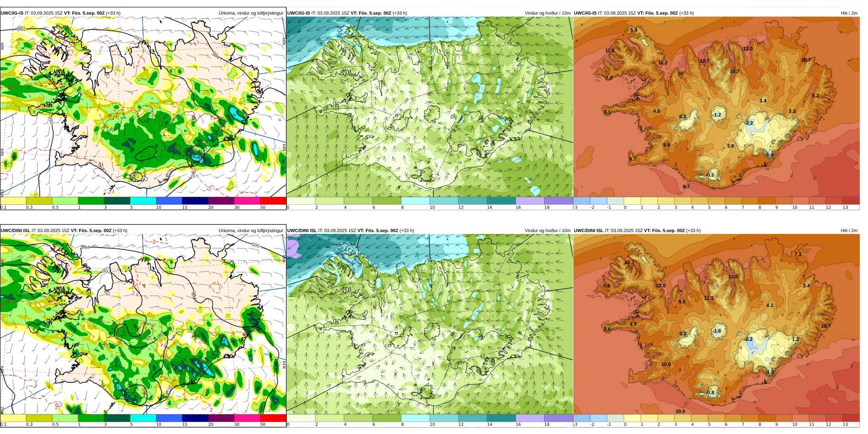
Task: Click the 5.2 temperature value on the IG-IS map
Action: pos(815,96)
